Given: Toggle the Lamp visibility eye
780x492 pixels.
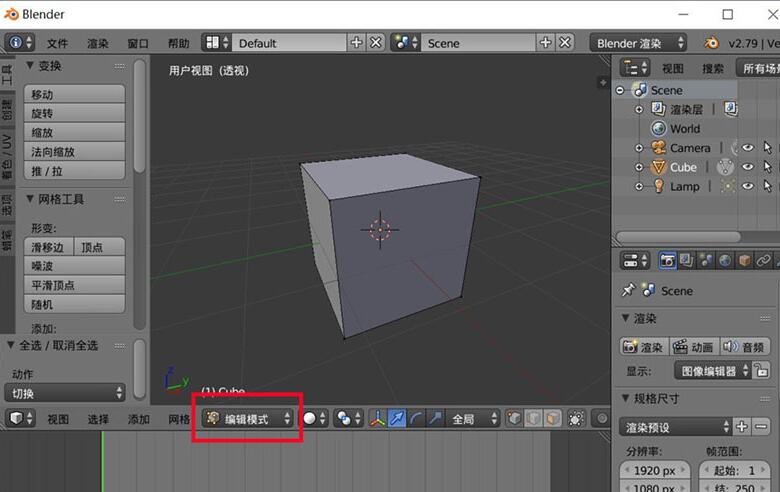Looking at the screenshot, I should pyautogui.click(x=747, y=186).
